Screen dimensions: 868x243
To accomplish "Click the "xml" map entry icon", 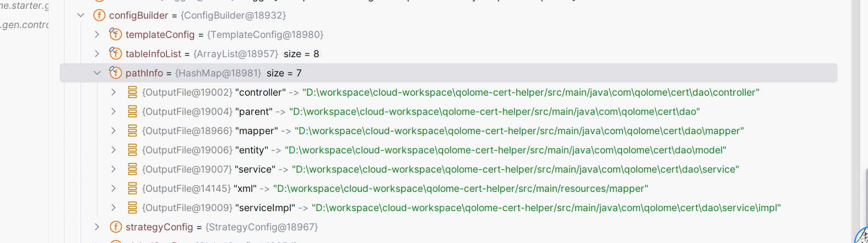I will (x=132, y=189).
